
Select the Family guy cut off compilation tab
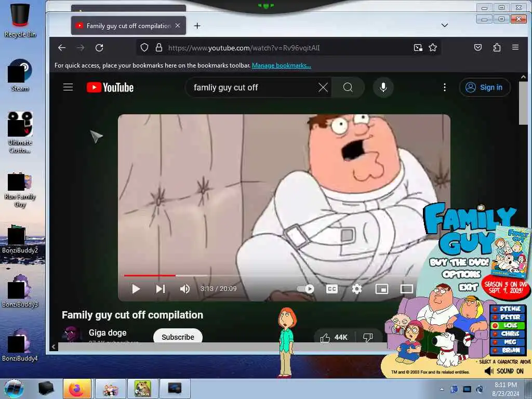[x=128, y=25]
